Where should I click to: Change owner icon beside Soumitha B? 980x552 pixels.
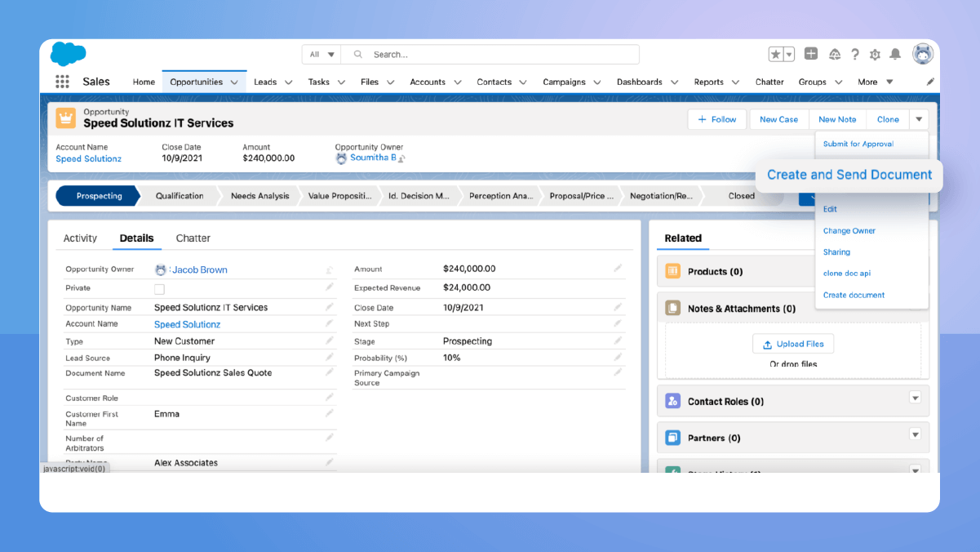[401, 158]
